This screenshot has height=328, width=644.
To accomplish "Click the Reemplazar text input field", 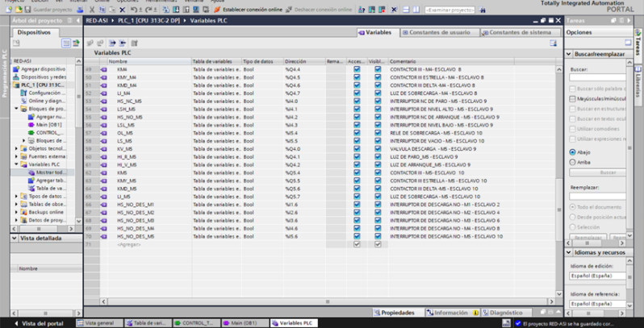I will (x=597, y=197).
